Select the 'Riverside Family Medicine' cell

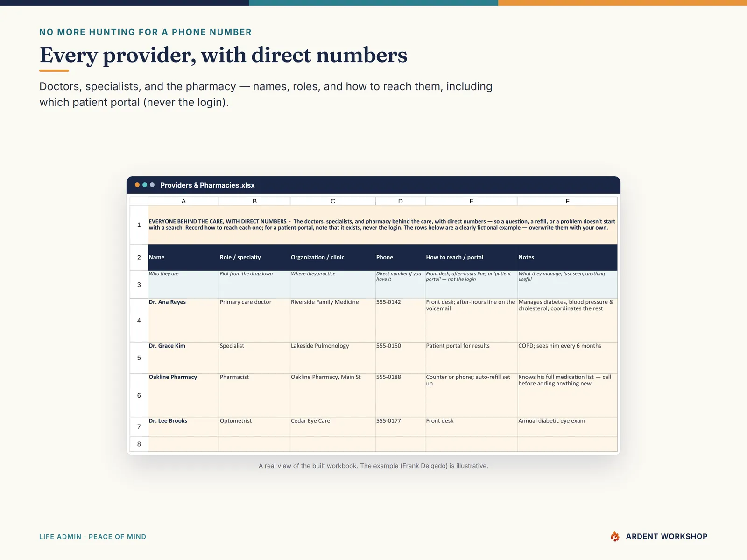333,321
